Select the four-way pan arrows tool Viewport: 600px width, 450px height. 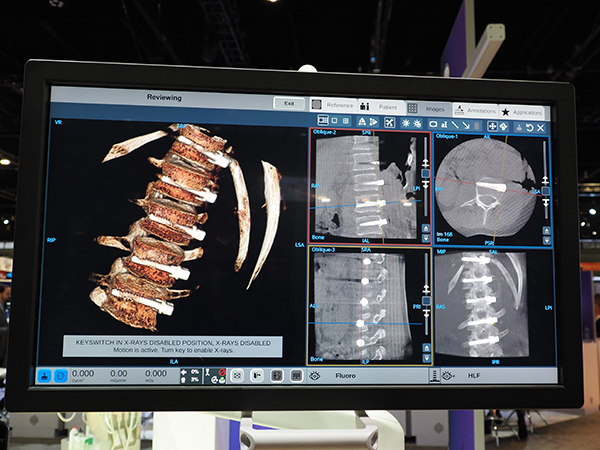coord(491,126)
